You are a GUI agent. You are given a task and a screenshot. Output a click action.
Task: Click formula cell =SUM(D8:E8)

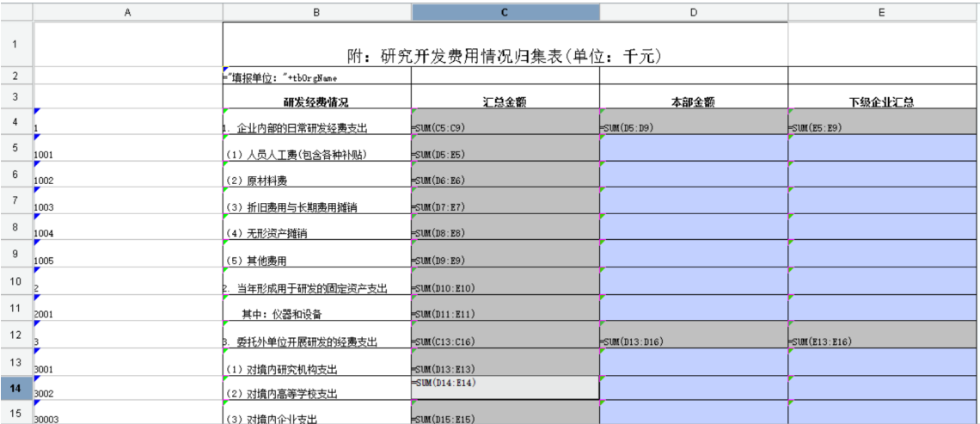pyautogui.click(x=505, y=226)
